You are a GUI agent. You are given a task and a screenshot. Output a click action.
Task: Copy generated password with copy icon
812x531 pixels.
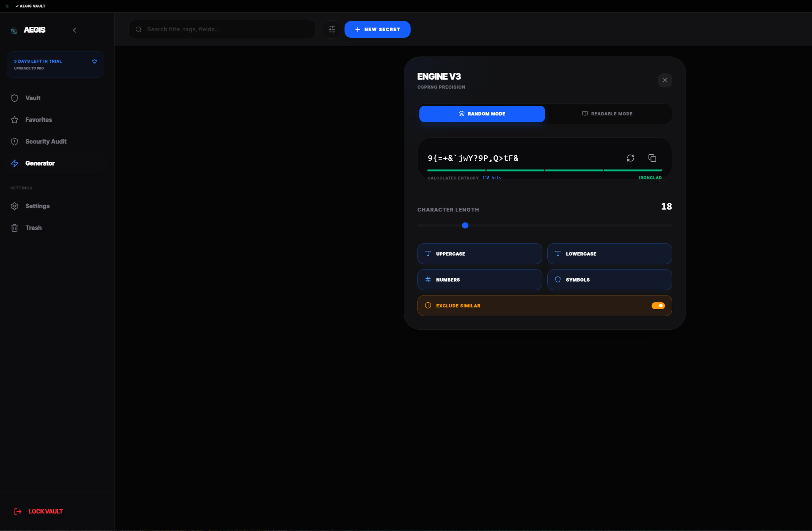tap(652, 158)
